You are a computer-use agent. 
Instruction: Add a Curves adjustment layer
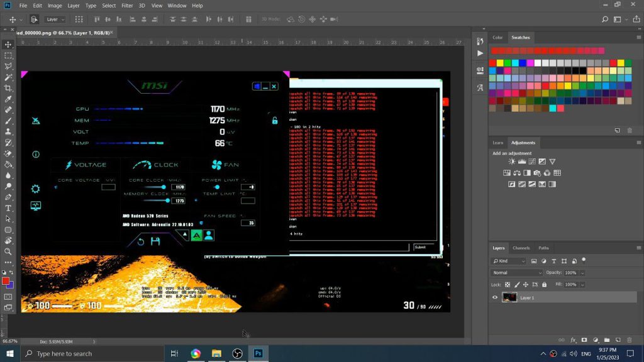click(x=532, y=162)
